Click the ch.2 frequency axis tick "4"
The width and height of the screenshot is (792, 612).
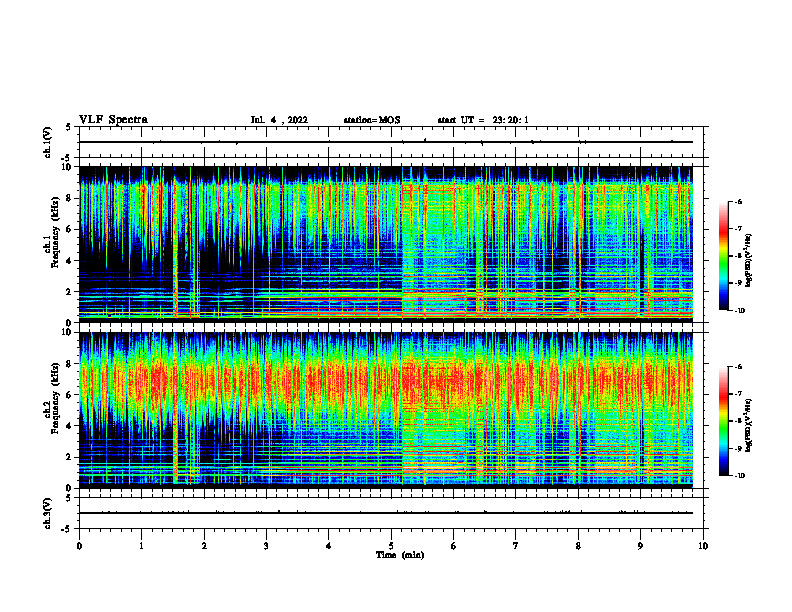(70, 426)
